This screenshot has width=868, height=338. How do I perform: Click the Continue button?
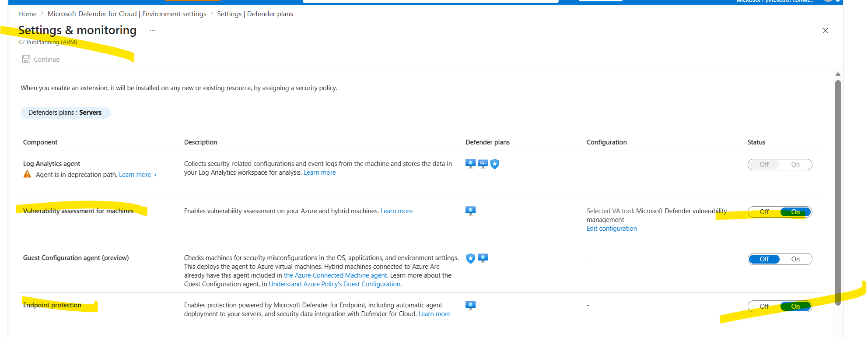[x=41, y=59]
